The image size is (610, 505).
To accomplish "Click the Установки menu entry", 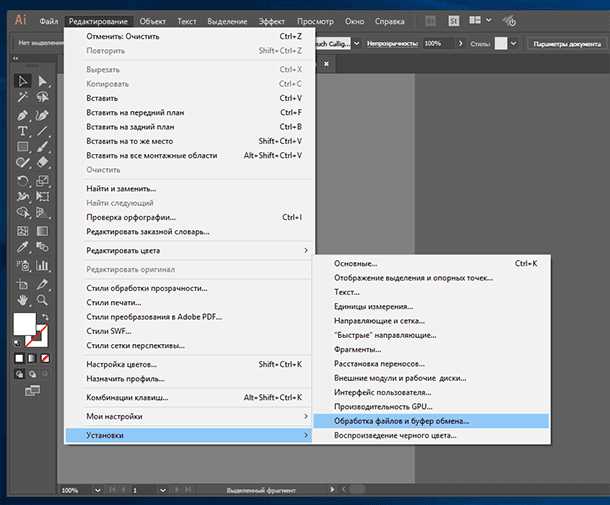I will pyautogui.click(x=190, y=435).
